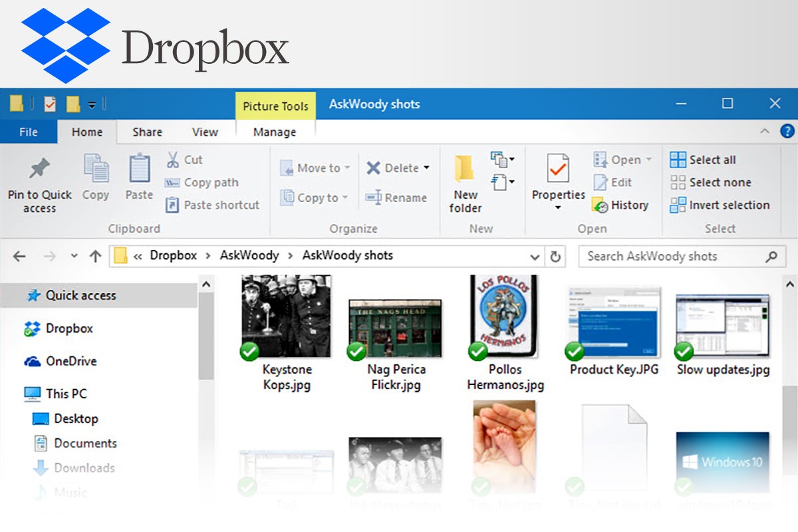This screenshot has height=532, width=798.
Task: Go to Dropbox in the address breadcrumb
Action: 173,255
